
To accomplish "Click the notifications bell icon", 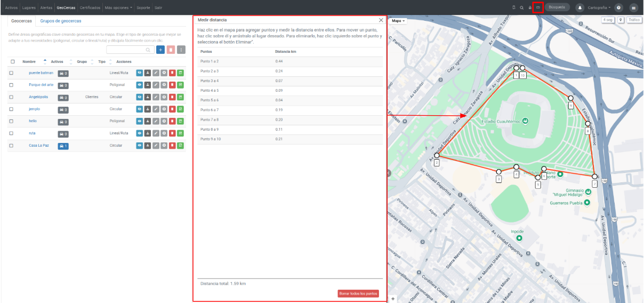I will coord(580,7).
